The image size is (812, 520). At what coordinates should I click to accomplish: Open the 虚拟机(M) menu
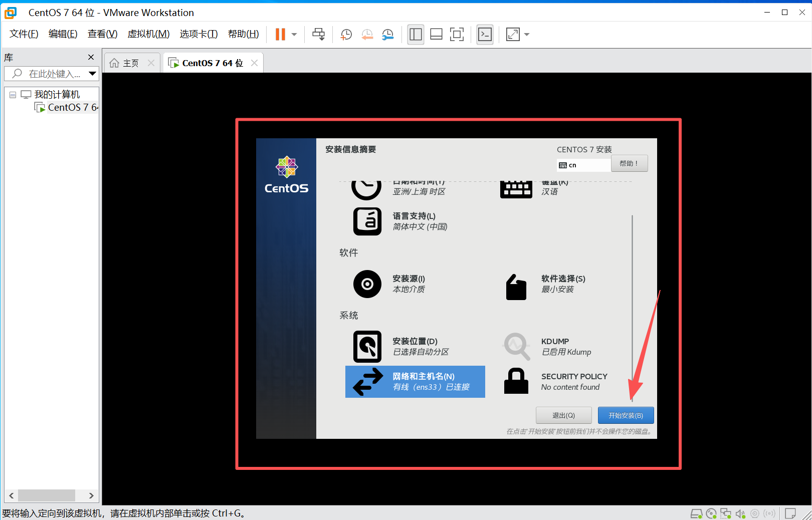(x=148, y=34)
